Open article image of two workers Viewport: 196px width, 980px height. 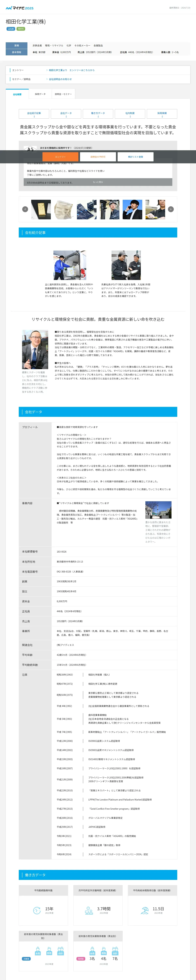(126, 265)
